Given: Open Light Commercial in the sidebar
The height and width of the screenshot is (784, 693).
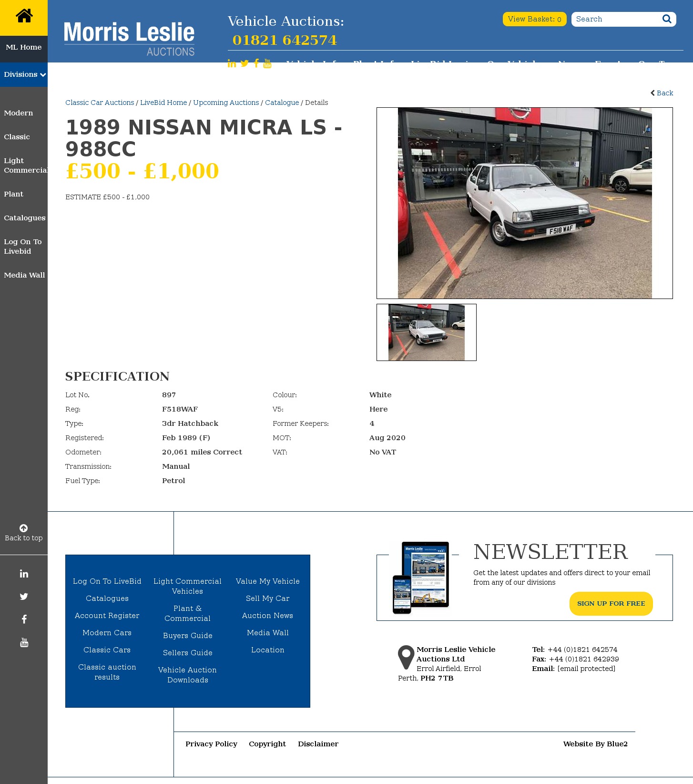Looking at the screenshot, I should point(26,165).
